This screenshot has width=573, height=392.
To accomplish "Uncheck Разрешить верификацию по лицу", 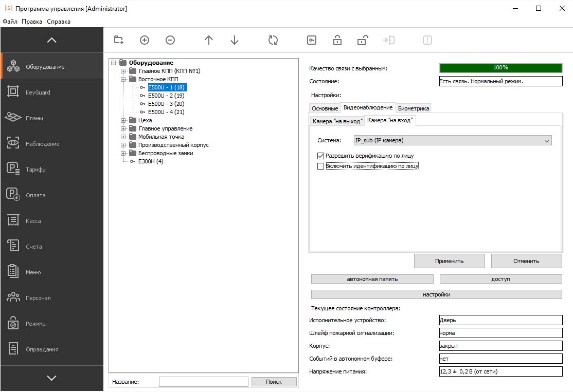I will point(321,156).
